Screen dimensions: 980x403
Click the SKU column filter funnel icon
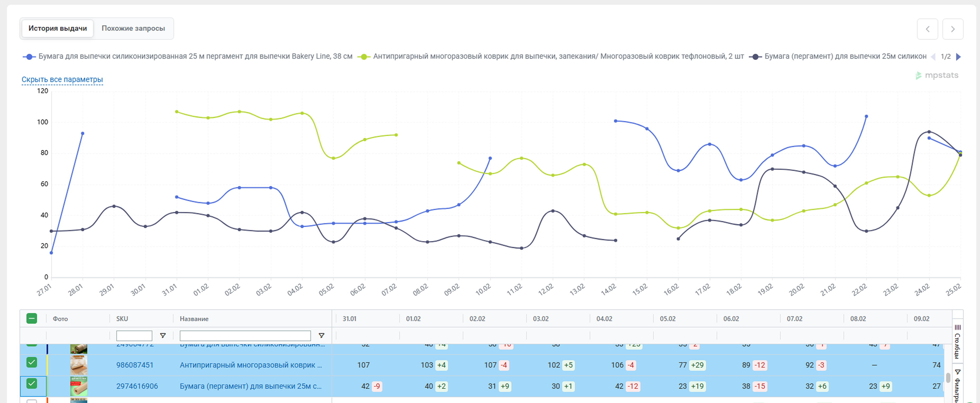pos(163,335)
